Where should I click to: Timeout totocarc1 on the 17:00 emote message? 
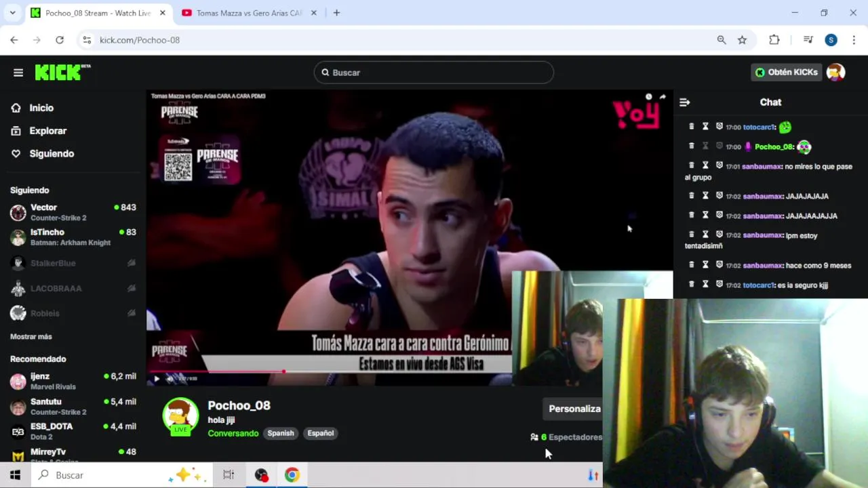[705, 127]
